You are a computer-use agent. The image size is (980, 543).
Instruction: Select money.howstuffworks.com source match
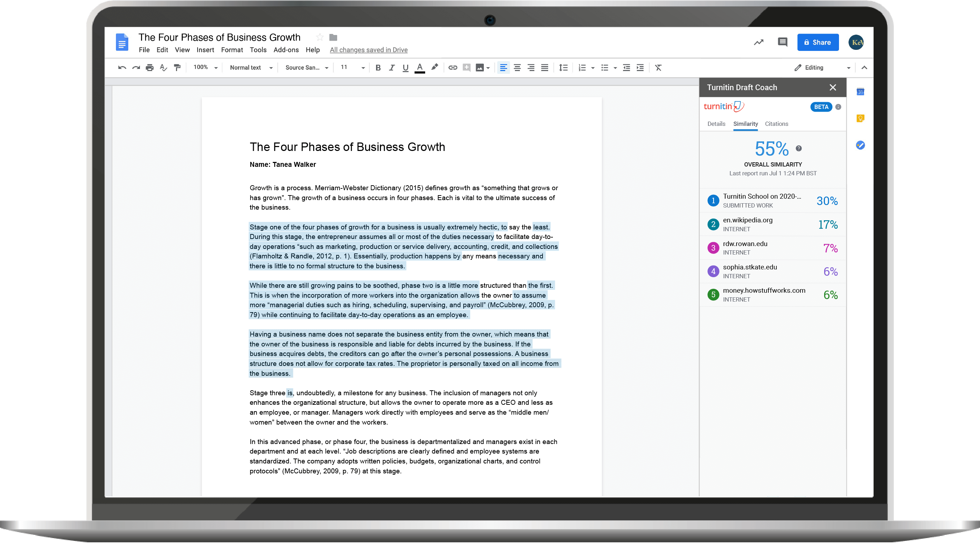772,295
